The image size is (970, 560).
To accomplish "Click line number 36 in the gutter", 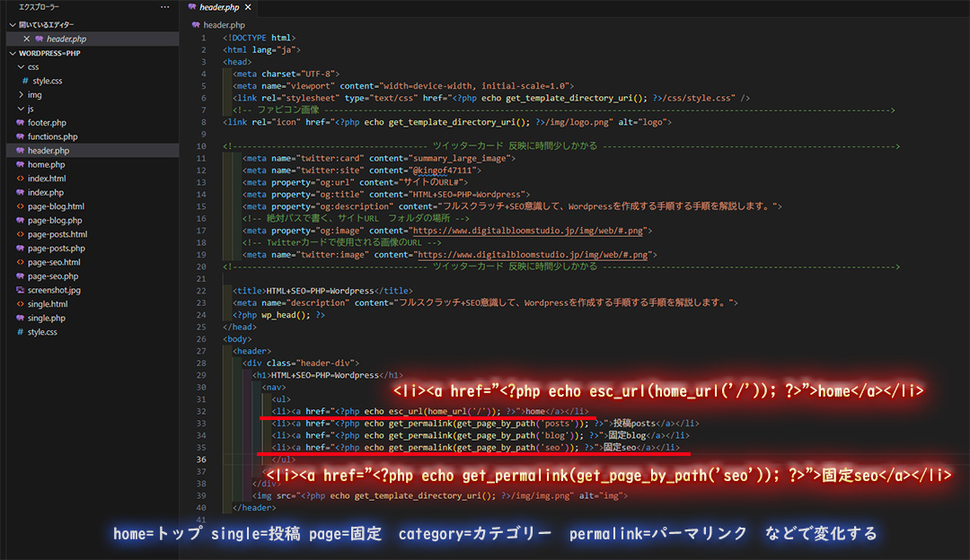I will pyautogui.click(x=202, y=459).
